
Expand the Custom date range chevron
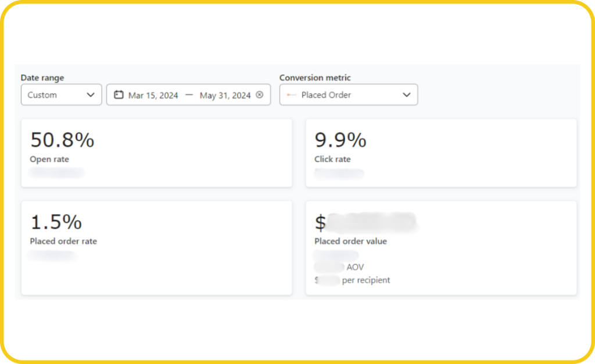tap(91, 95)
